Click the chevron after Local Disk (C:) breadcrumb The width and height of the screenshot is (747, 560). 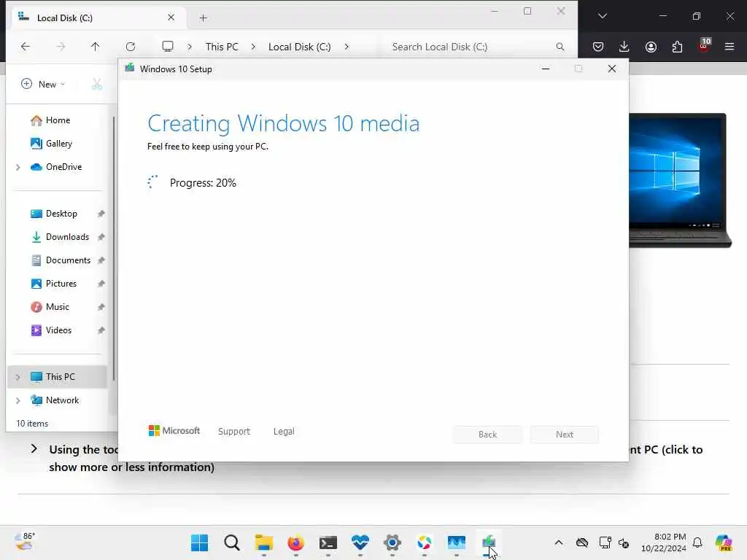click(347, 47)
